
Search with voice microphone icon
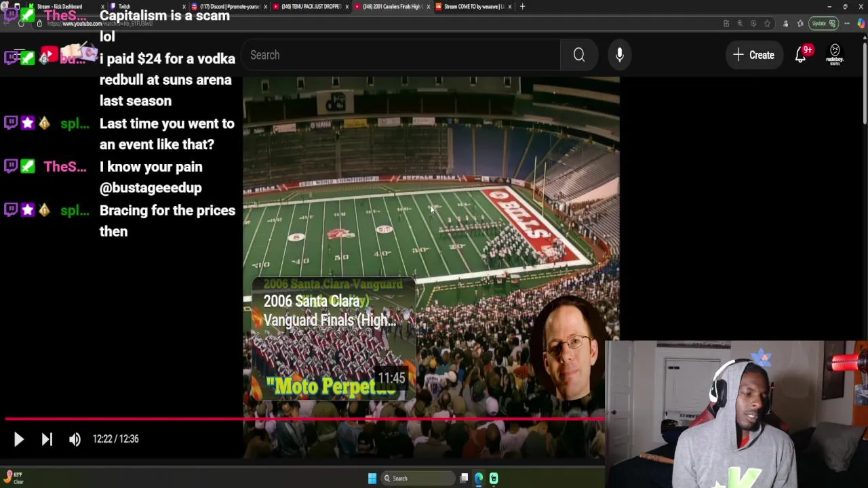click(619, 55)
